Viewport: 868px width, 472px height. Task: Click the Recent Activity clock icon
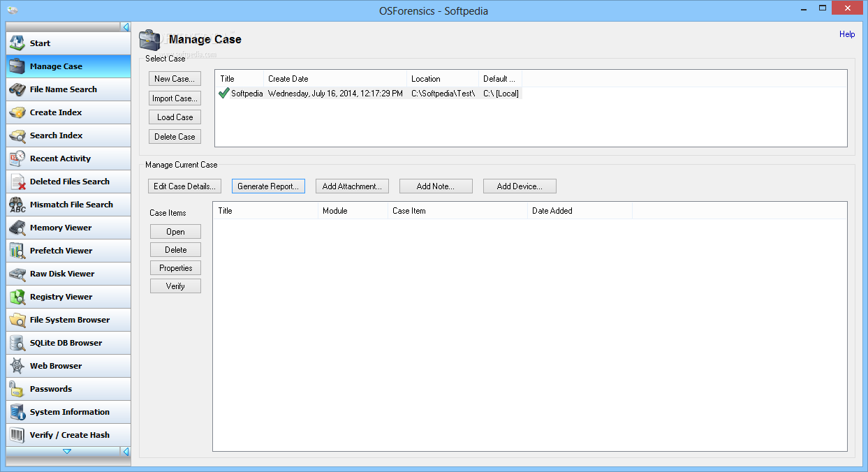pos(17,158)
